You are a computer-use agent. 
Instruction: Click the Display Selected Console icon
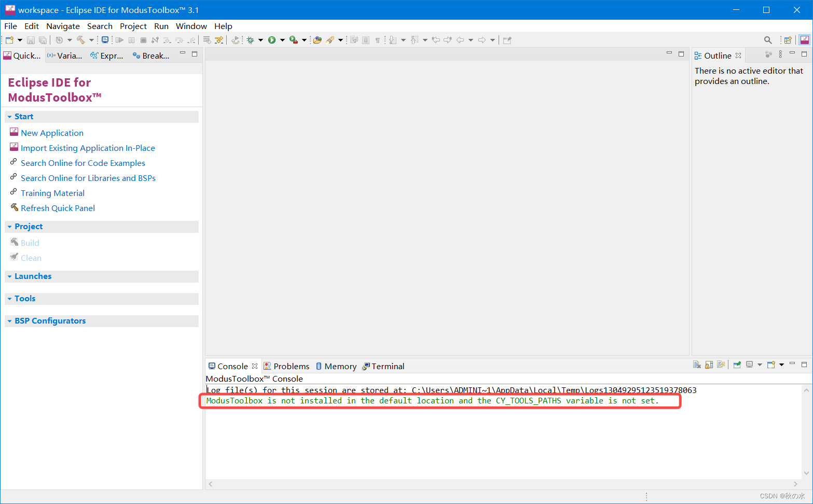[749, 365]
